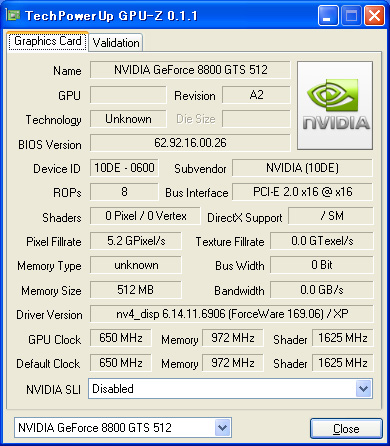Select the Graphics Card tab

pos(48,41)
